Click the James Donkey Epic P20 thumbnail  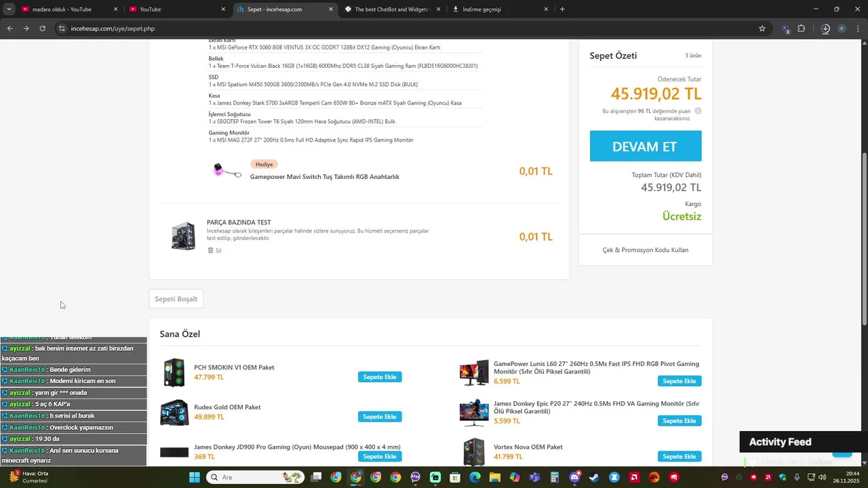coord(474,413)
